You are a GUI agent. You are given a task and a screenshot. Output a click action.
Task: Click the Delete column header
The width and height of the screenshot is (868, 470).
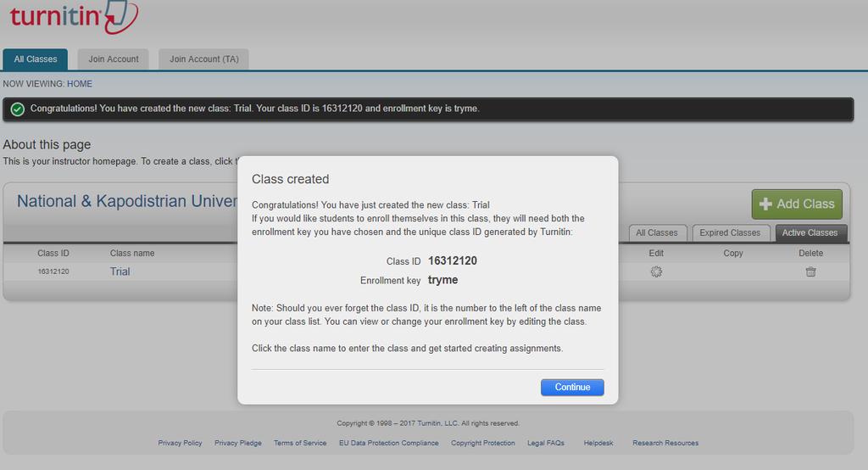810,254
